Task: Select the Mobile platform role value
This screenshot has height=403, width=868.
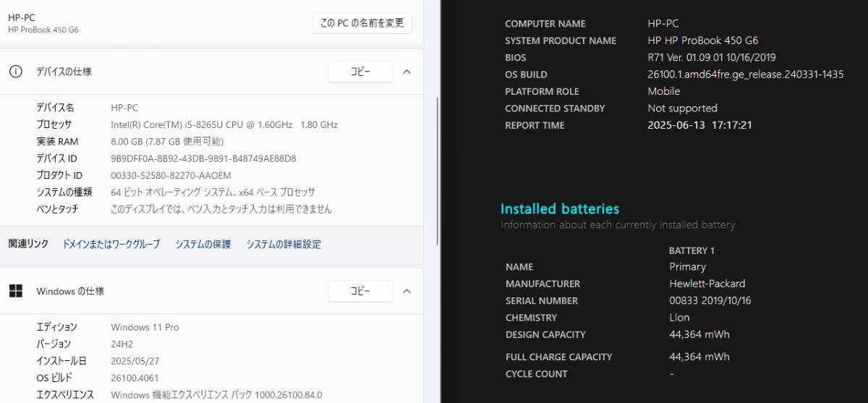Action: point(664,91)
